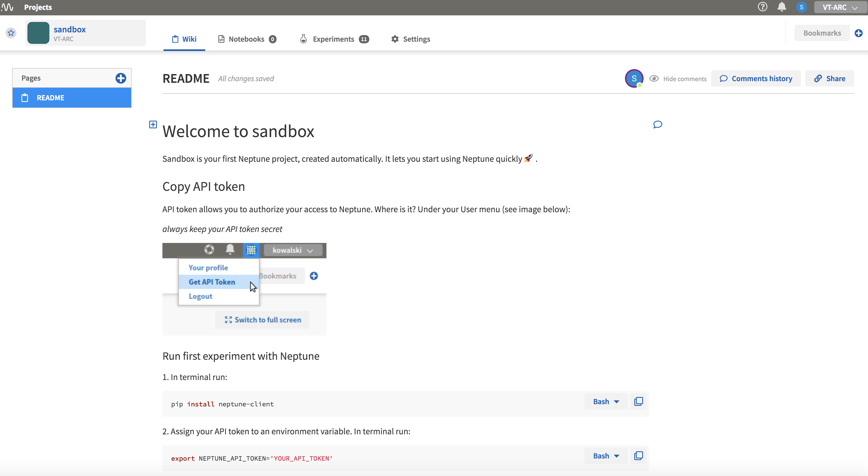This screenshot has height=476, width=868.
Task: Click the Share button
Action: click(x=830, y=78)
